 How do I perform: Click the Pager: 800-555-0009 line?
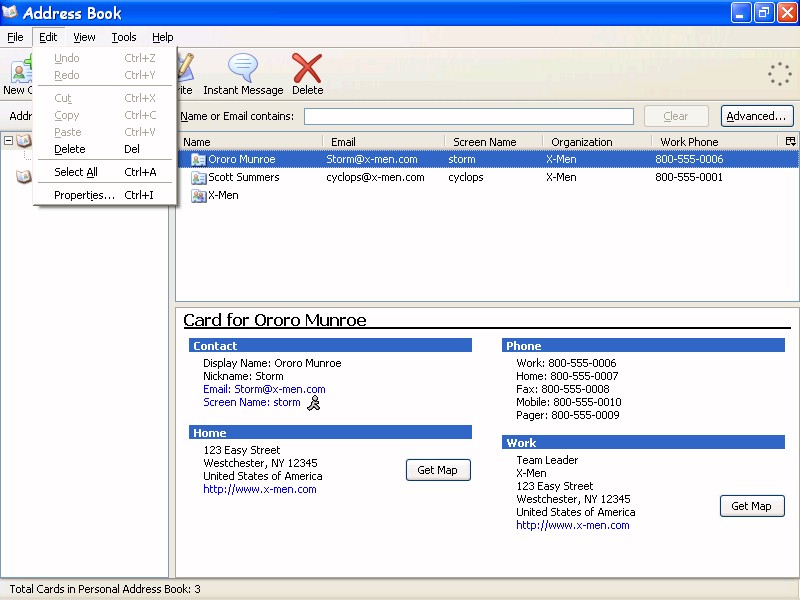coord(568,415)
